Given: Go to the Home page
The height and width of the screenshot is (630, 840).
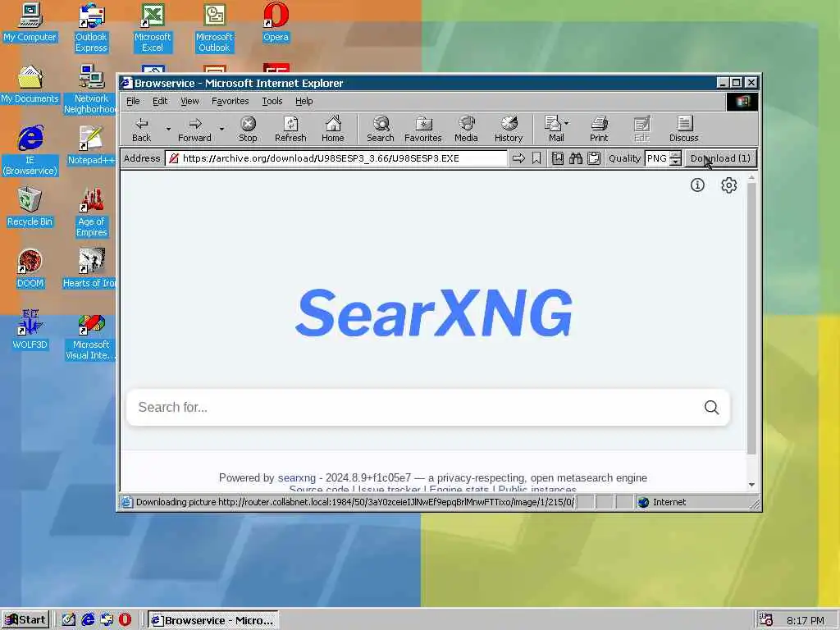Looking at the screenshot, I should (x=333, y=129).
